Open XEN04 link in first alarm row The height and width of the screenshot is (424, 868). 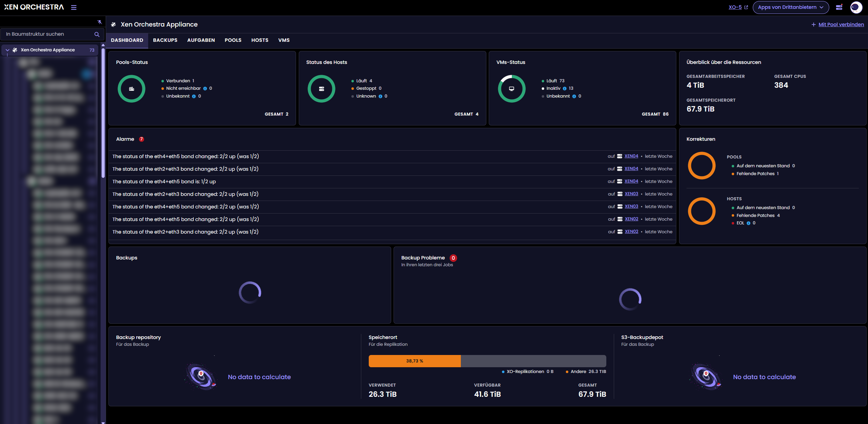click(x=631, y=156)
